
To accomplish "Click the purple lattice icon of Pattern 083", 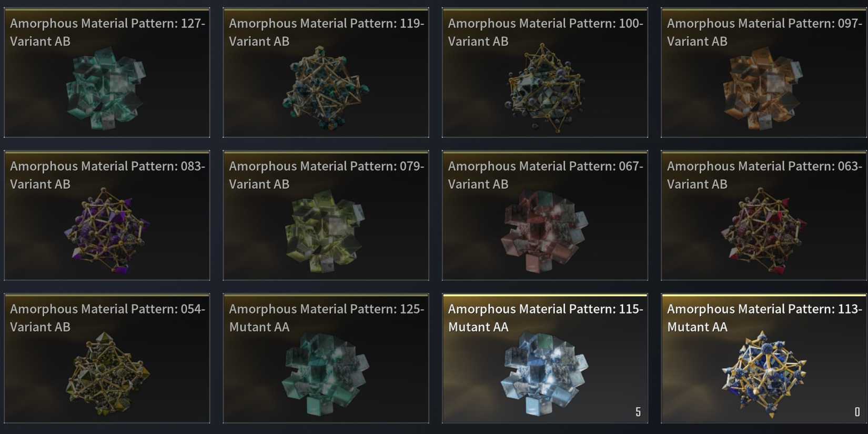I will tap(107, 231).
